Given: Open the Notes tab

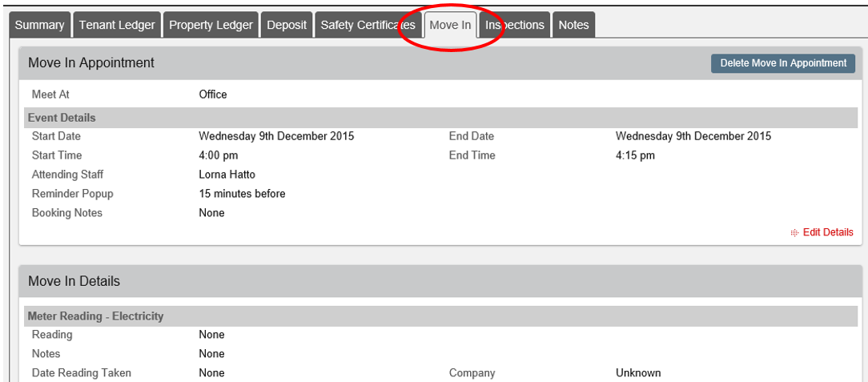Looking at the screenshot, I should pos(573,25).
